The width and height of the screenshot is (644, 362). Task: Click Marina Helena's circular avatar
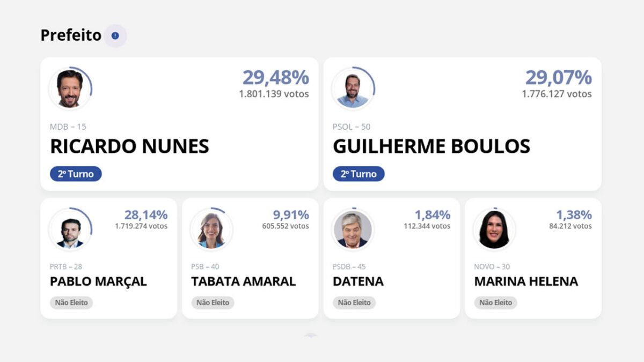pos(494,229)
